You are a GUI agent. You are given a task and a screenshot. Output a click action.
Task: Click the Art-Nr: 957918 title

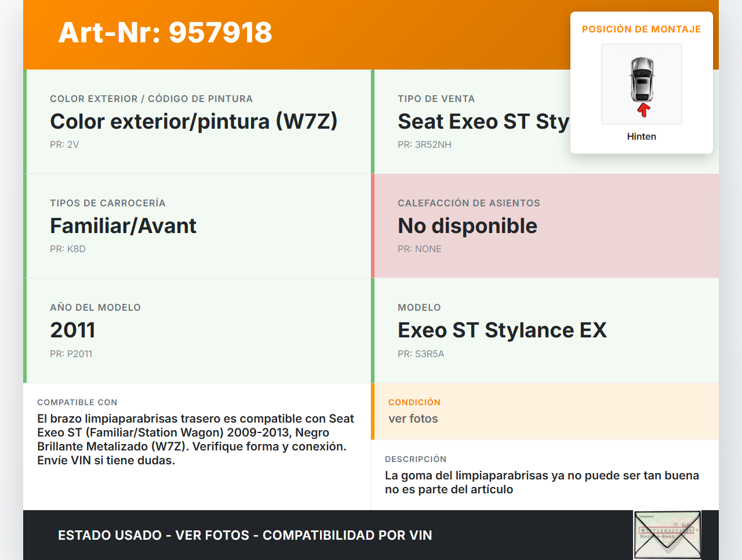pos(165,32)
